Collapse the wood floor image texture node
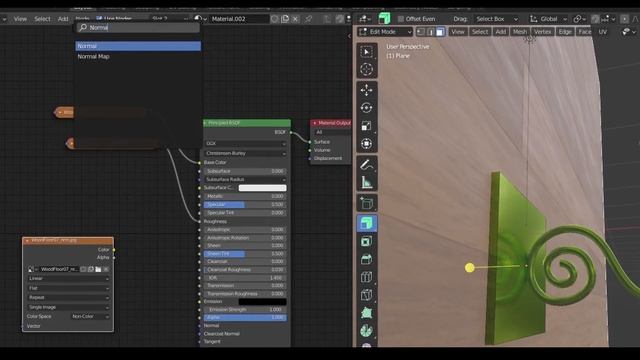The image size is (640, 360). point(27,241)
